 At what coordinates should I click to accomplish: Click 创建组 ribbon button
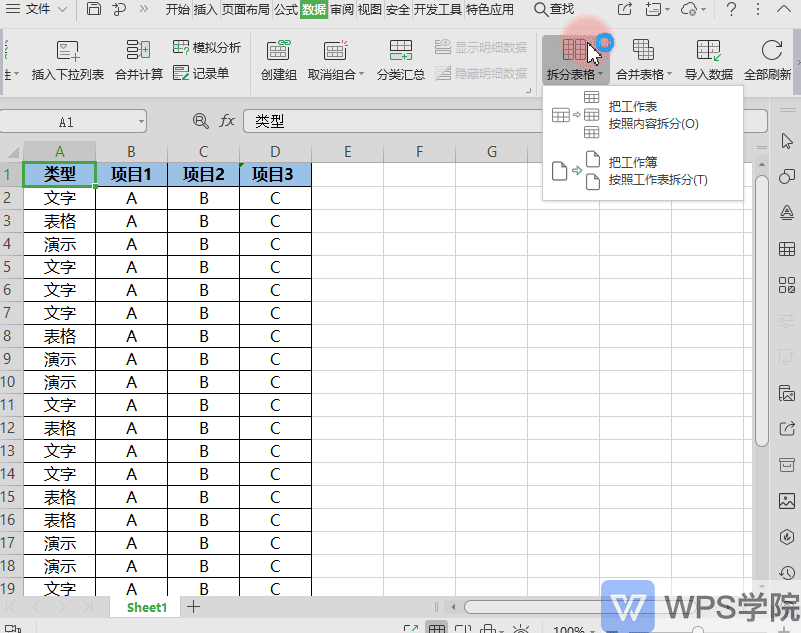[x=278, y=60]
